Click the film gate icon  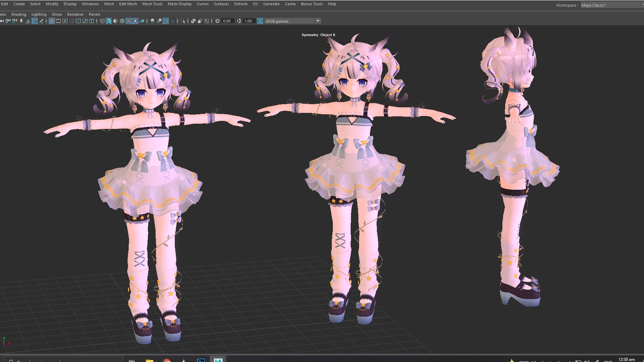point(58,21)
